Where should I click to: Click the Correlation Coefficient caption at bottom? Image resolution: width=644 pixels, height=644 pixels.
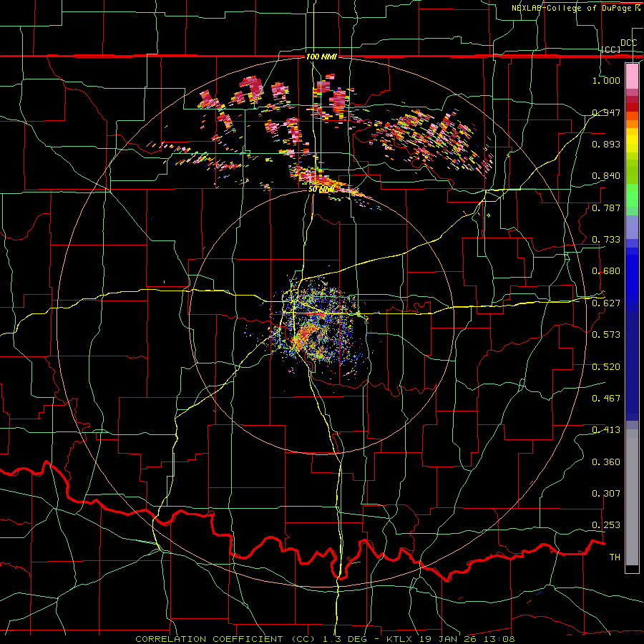pyautogui.click(x=325, y=639)
